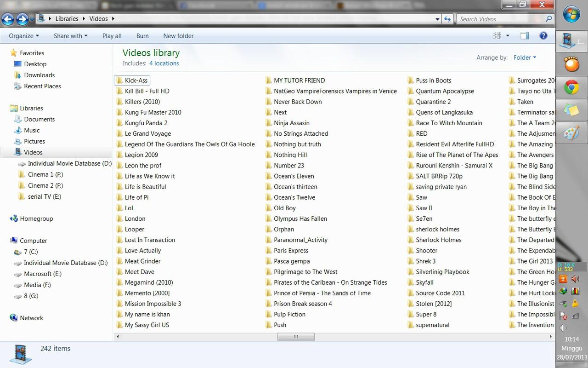Toggle the preview pane icon
The height and width of the screenshot is (368, 588).
pos(525,35)
